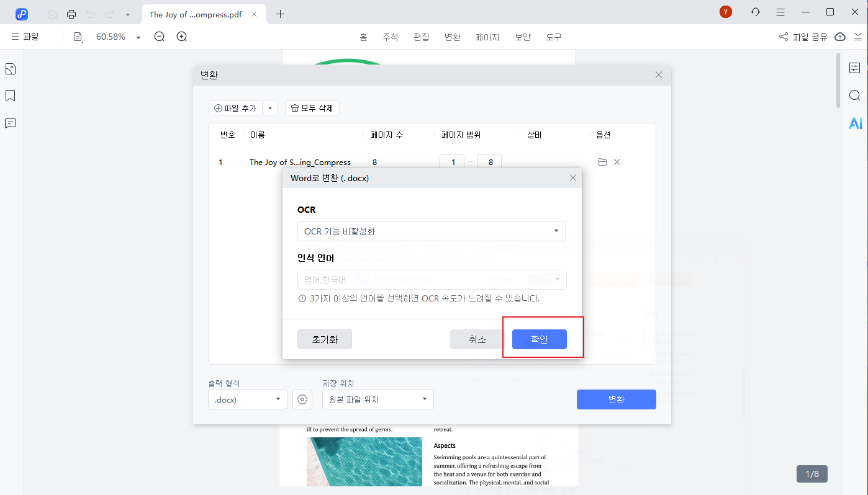Screen dimensions: 868x495
Task: Open folder icon for The Joy of S...Compress row
Action: (602, 162)
